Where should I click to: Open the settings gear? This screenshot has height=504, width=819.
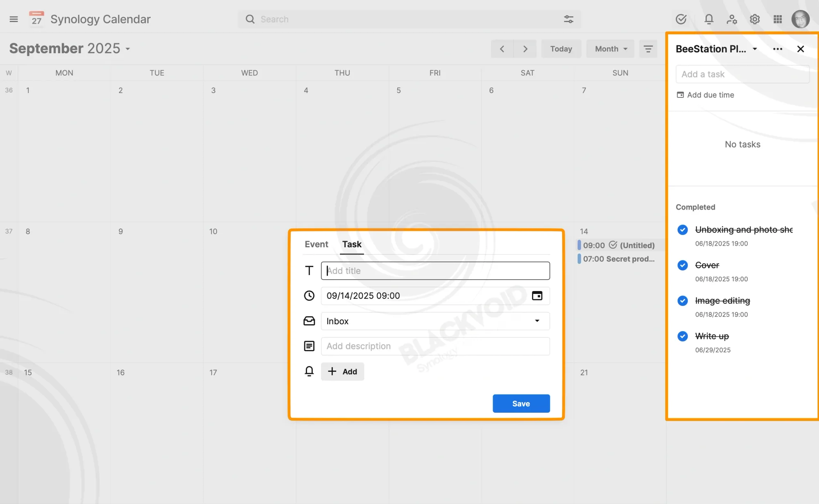click(x=755, y=19)
